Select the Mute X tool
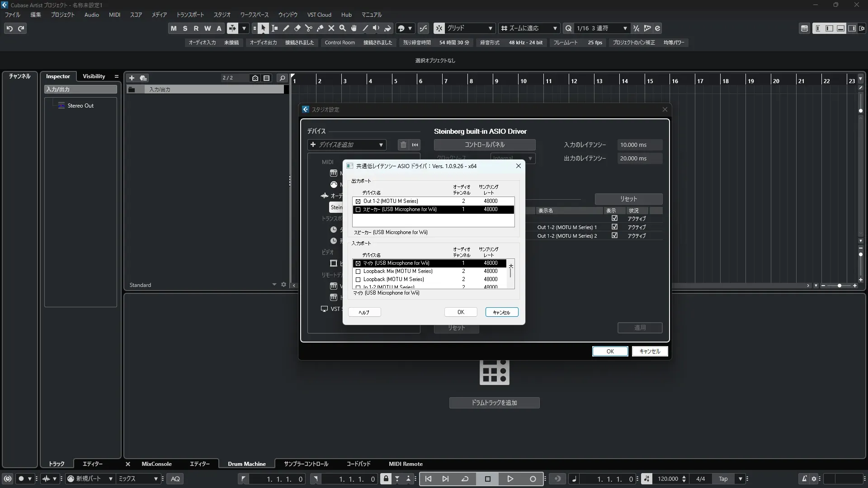 (331, 28)
